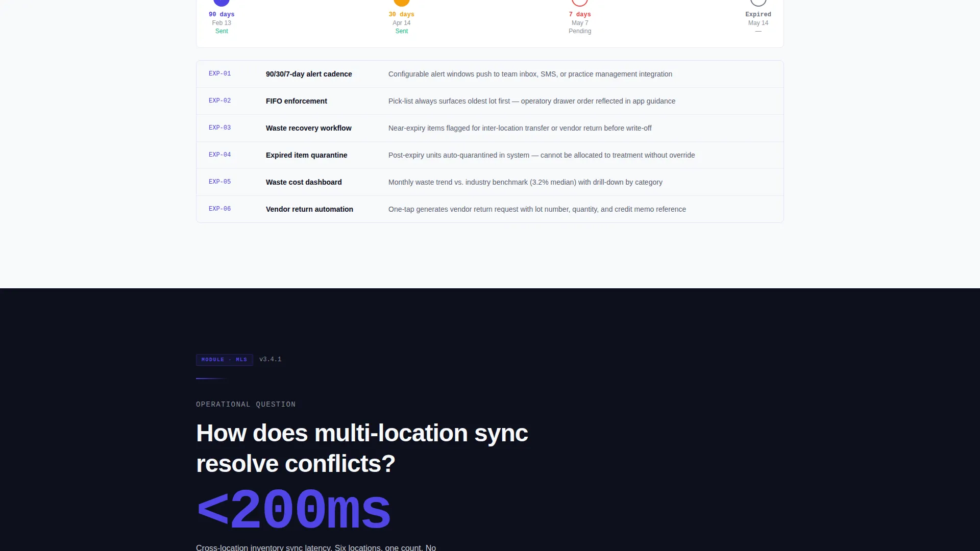Click the MODULE · MLS badge
980x551 pixels.
click(x=225, y=360)
